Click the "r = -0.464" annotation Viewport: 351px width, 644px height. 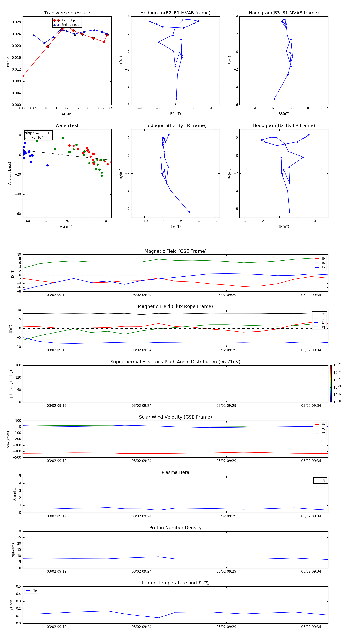point(35,137)
